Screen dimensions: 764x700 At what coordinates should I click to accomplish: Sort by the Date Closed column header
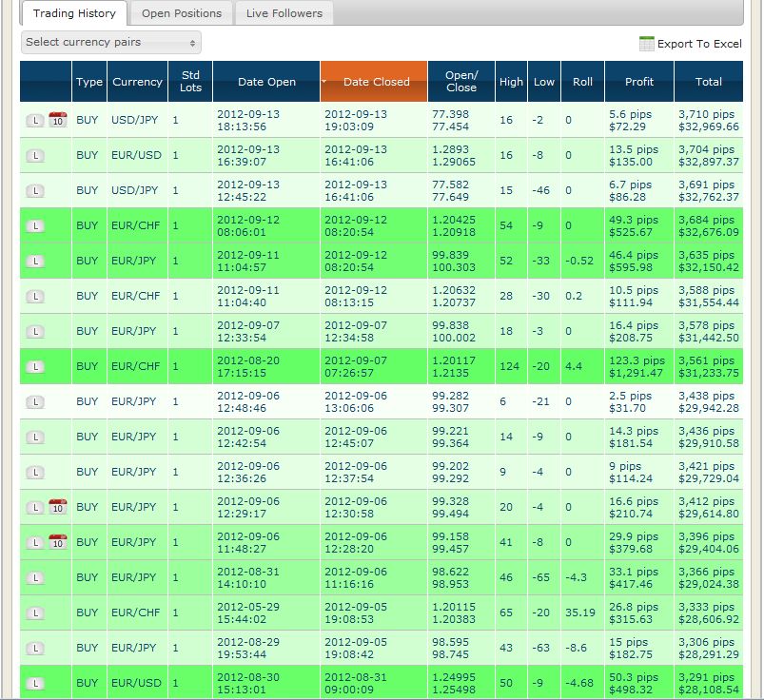click(376, 82)
